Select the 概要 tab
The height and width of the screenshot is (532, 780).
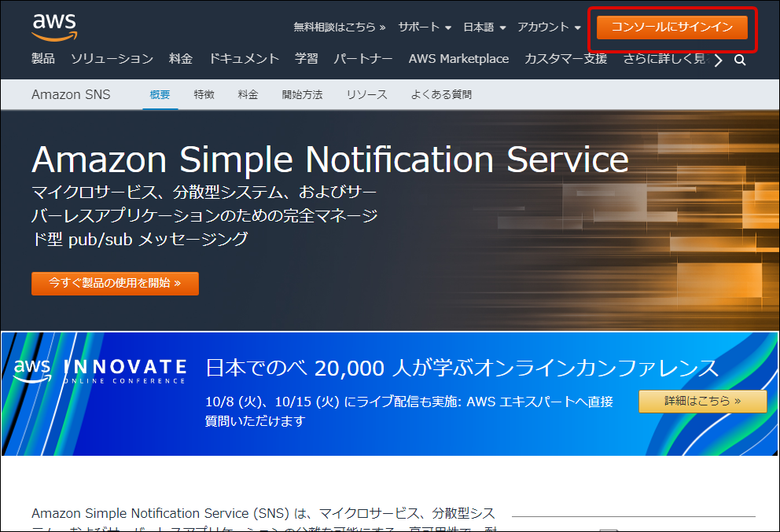160,94
